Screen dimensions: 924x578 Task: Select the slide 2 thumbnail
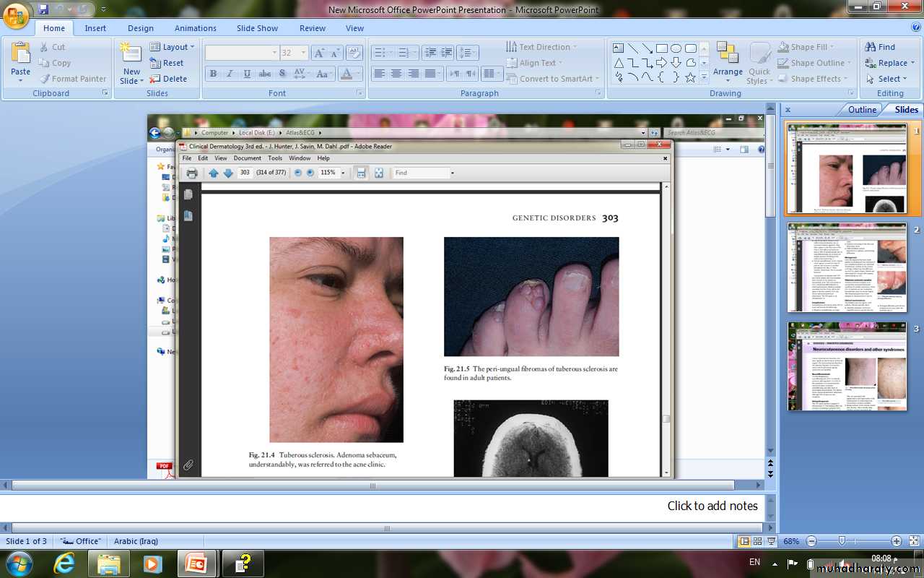[846, 267]
